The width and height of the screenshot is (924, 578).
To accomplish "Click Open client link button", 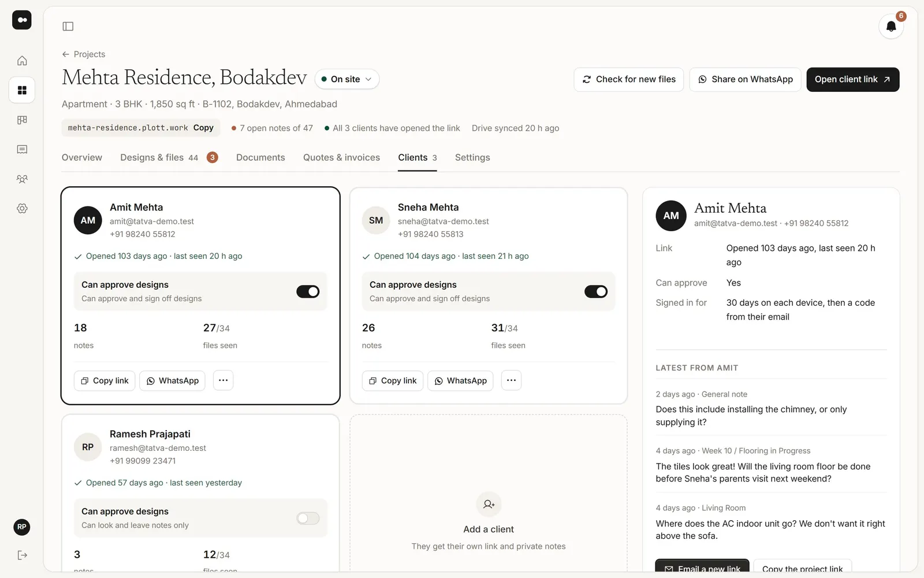I will point(853,79).
